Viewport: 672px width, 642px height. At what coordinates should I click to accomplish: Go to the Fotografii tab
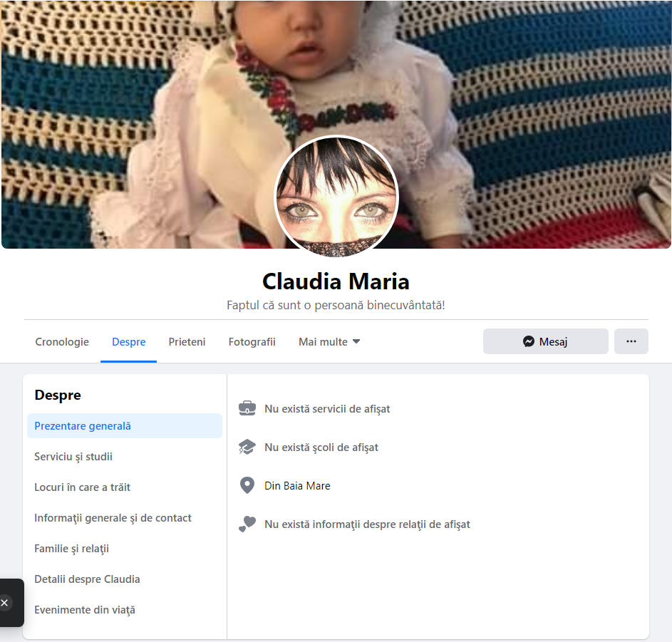[x=252, y=342]
